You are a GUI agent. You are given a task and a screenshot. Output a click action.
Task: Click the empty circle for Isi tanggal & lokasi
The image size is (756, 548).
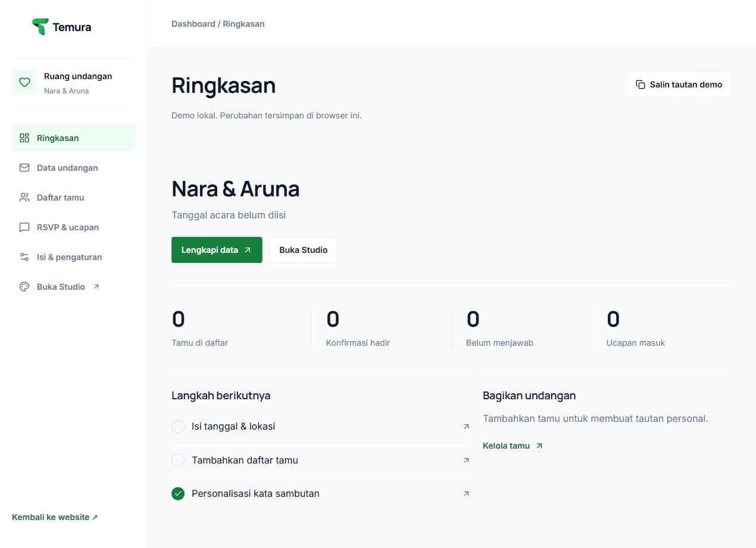point(178,427)
